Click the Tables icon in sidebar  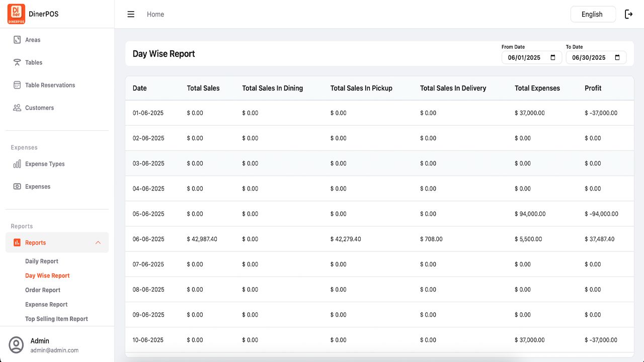[x=17, y=62]
